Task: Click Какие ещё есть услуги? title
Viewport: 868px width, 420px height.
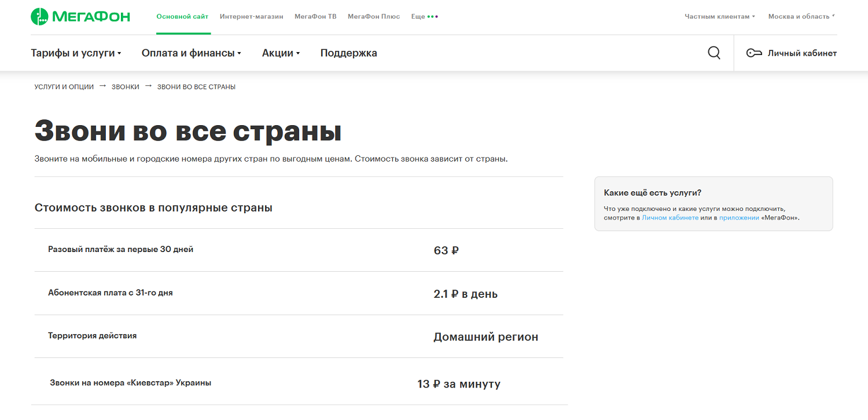Action: click(x=653, y=193)
